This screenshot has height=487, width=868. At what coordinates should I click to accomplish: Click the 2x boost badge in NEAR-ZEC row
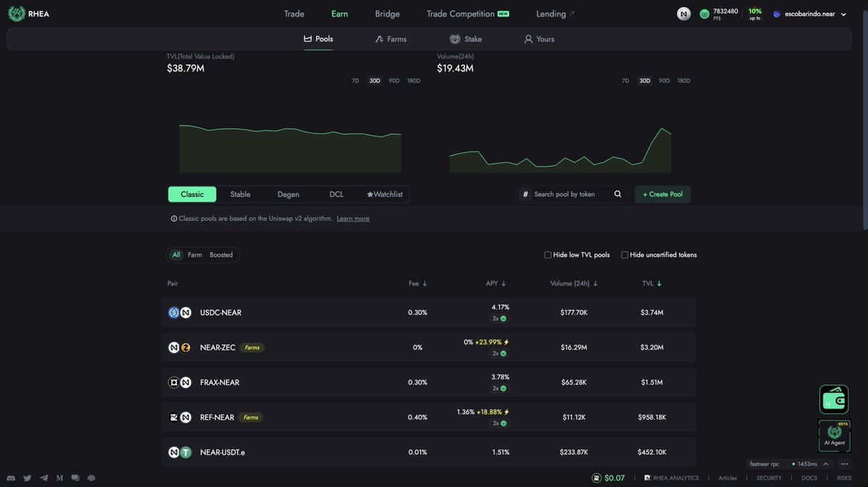point(500,353)
